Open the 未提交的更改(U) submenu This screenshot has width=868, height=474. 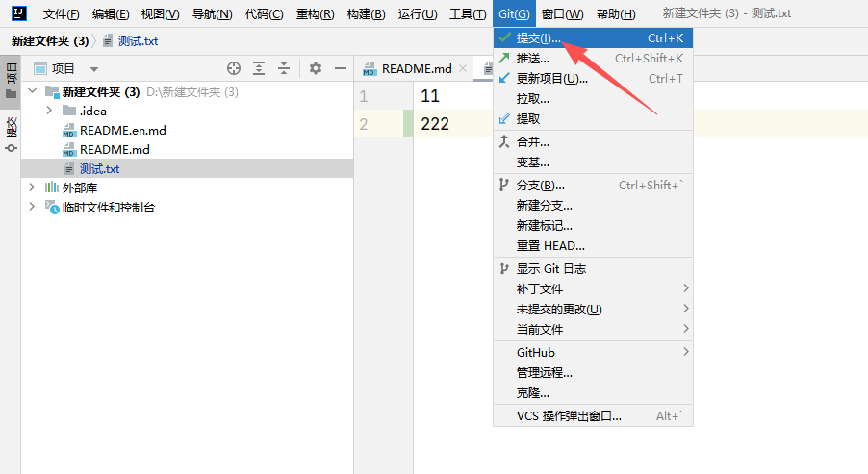593,309
